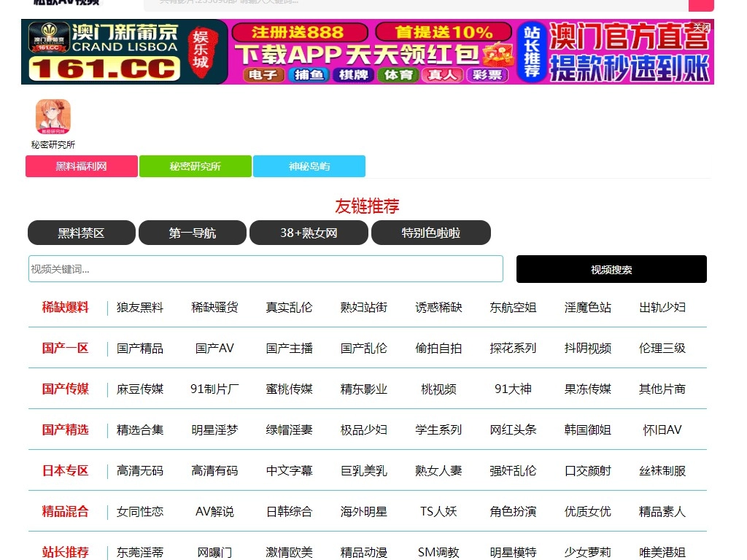The height and width of the screenshot is (560, 747).
Task: Switch to the 黑料福利网 tab
Action: click(x=81, y=166)
